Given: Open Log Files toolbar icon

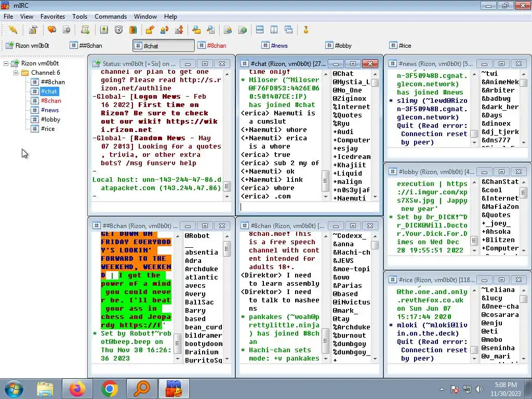Looking at the screenshot, I should point(211,30).
